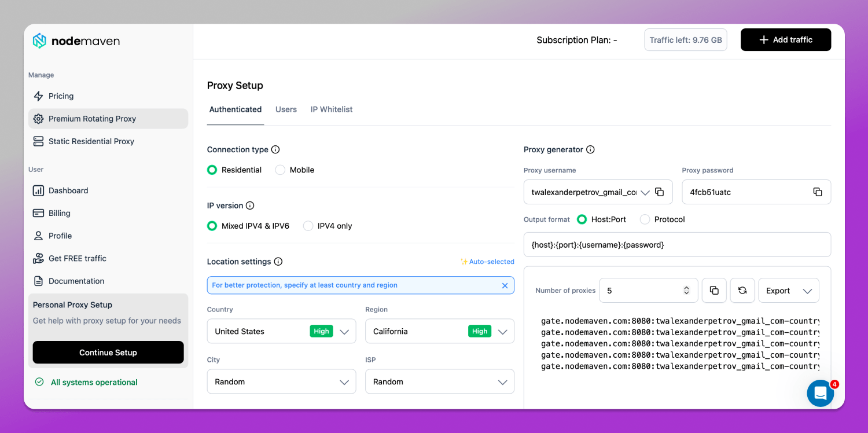
Task: Expand the proxy username dropdown arrow
Action: pyautogui.click(x=645, y=193)
